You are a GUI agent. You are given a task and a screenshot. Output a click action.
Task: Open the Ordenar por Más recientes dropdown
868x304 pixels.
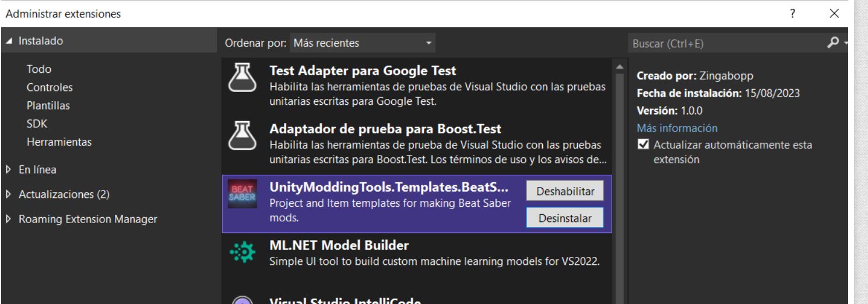tap(362, 43)
